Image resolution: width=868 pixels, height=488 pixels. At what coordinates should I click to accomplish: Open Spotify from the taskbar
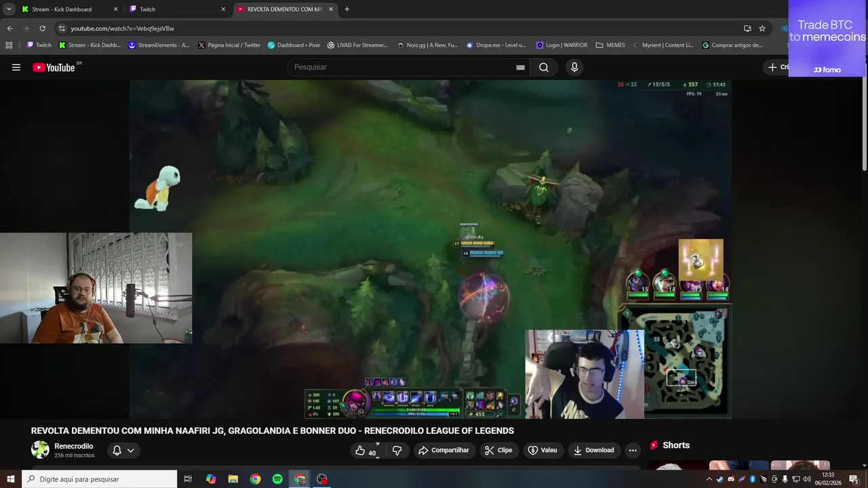tap(277, 479)
